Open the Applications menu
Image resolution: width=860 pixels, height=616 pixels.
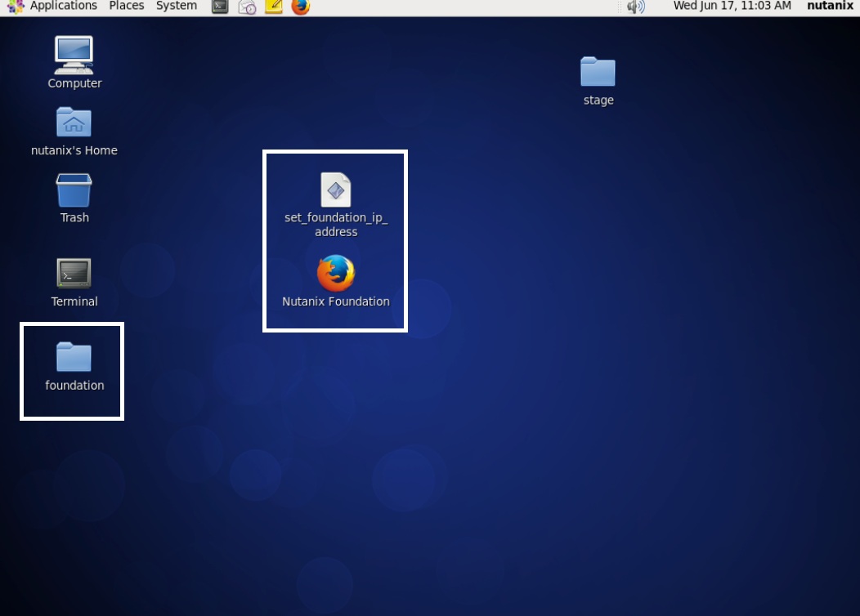click(63, 6)
